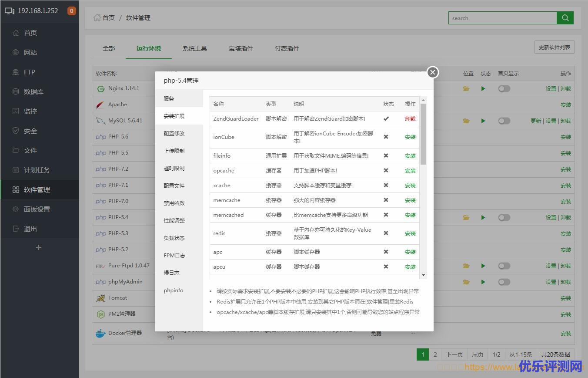The image size is (588, 378).
Task: Open 上传限制 section in php dialog
Action: click(x=179, y=151)
